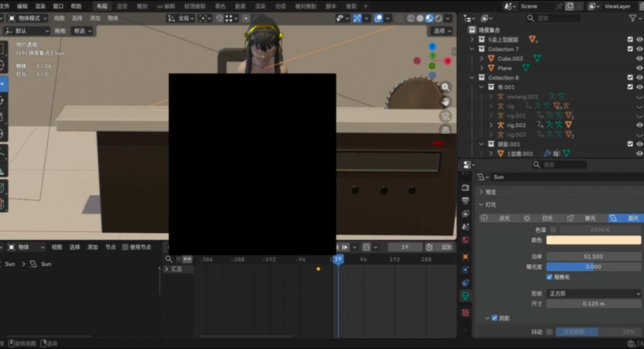The height and width of the screenshot is (349, 644).
Task: Switch to the 动画 workspace tab
Action: [x=240, y=6]
